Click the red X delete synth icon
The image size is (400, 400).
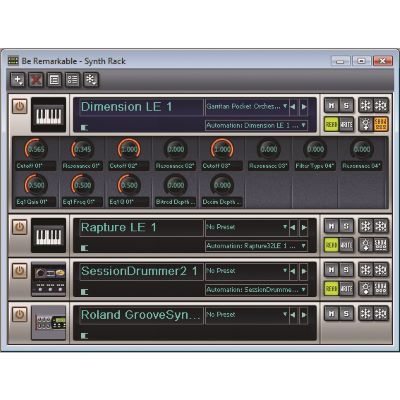[x=36, y=80]
